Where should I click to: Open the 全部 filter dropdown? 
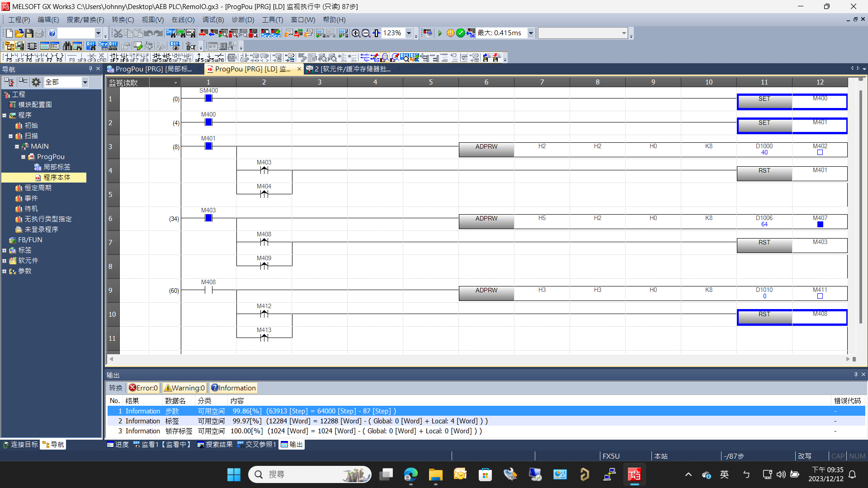tap(85, 82)
